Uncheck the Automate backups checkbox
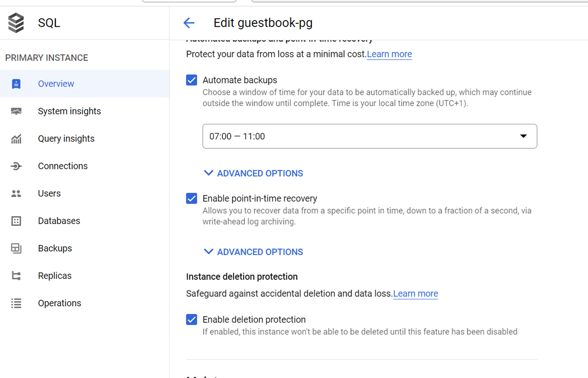 point(191,80)
